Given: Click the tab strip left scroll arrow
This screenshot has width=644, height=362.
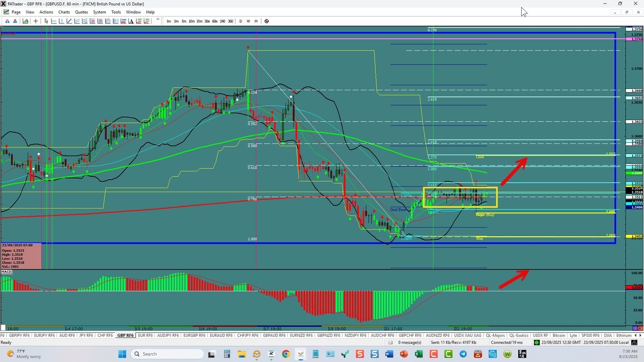Looking at the screenshot, I should tap(635, 335).
